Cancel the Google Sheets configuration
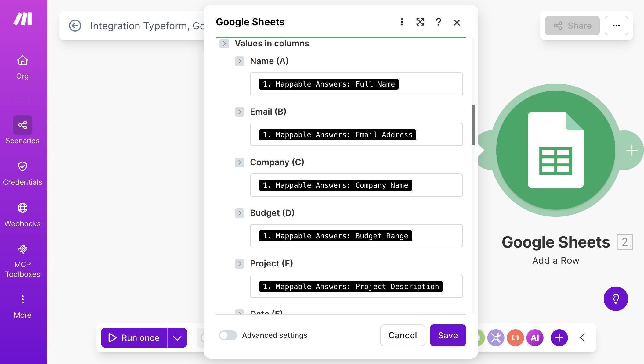The width and height of the screenshot is (644, 364). pos(403,335)
